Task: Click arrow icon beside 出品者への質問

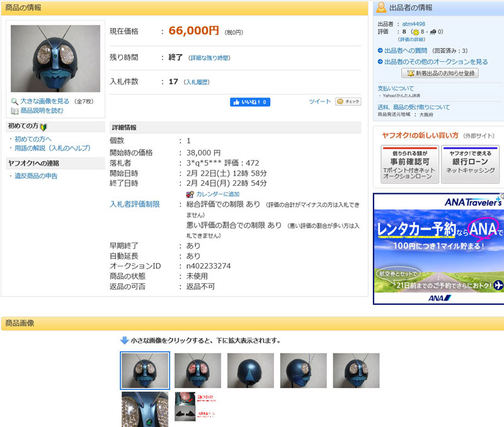Action: click(381, 50)
